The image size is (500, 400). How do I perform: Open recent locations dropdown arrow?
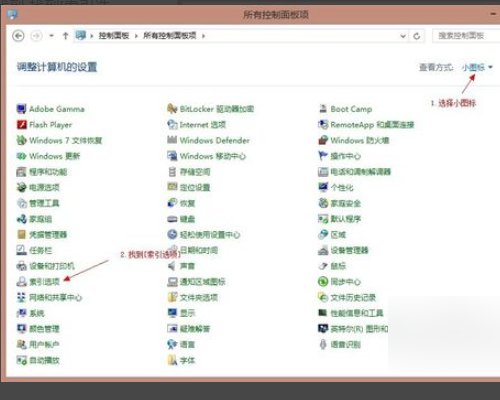(x=51, y=35)
